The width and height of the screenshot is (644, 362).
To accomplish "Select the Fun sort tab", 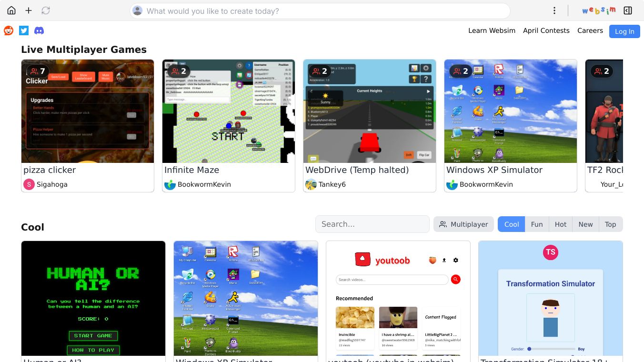I will click(x=537, y=224).
